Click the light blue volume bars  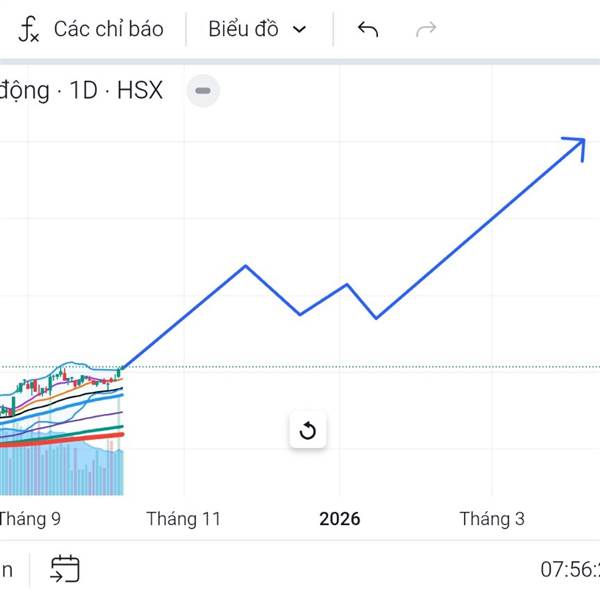click(90, 475)
